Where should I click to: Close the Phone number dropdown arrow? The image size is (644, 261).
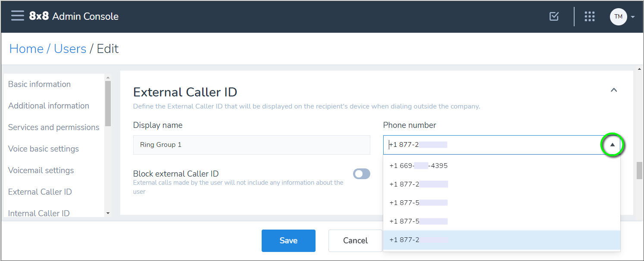[x=612, y=145]
